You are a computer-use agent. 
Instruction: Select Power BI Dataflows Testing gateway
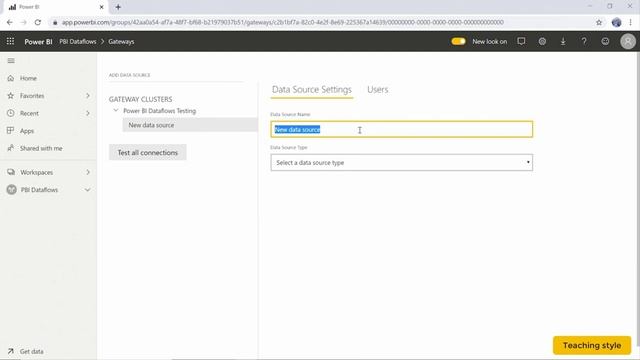(x=160, y=111)
